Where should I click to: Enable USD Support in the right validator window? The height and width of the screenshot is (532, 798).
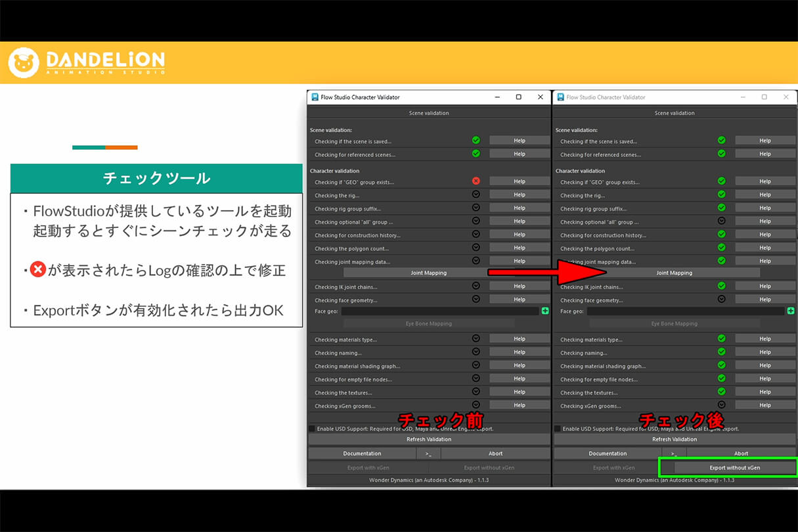click(x=556, y=427)
